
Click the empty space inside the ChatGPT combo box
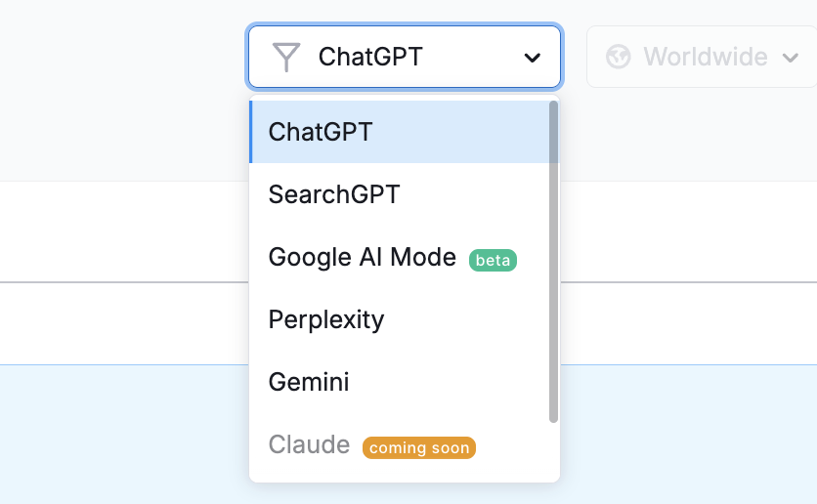pyautogui.click(x=472, y=57)
